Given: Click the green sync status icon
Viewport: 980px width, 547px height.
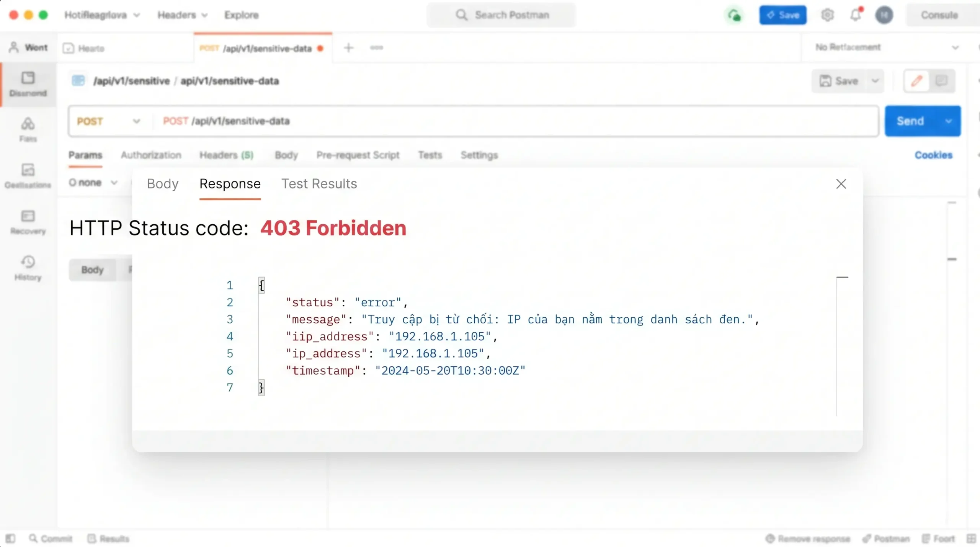Looking at the screenshot, I should click(734, 15).
